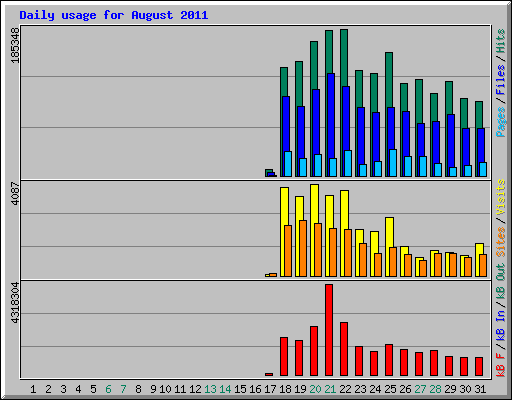Click the "Daily usage for August 2011" title

(x=114, y=15)
